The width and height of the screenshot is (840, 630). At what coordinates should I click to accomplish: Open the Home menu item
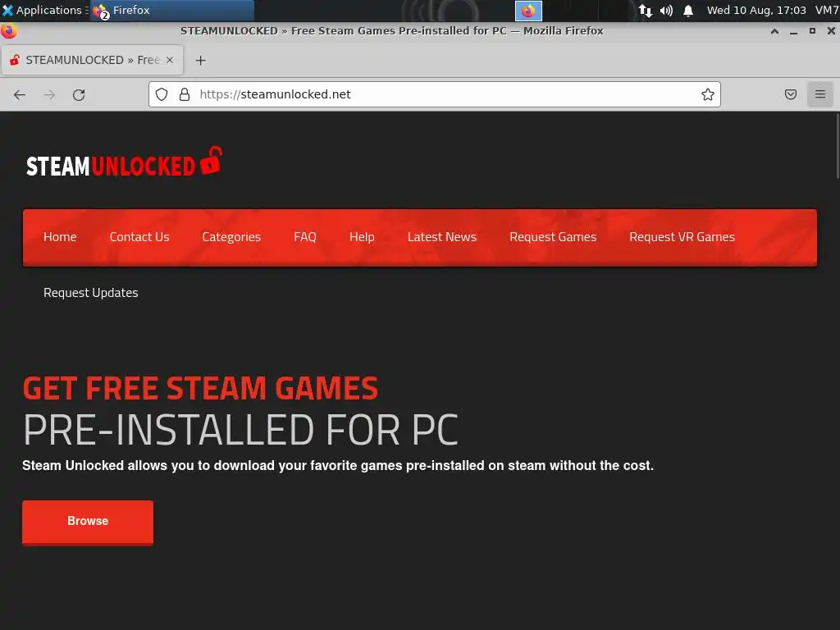pos(60,237)
